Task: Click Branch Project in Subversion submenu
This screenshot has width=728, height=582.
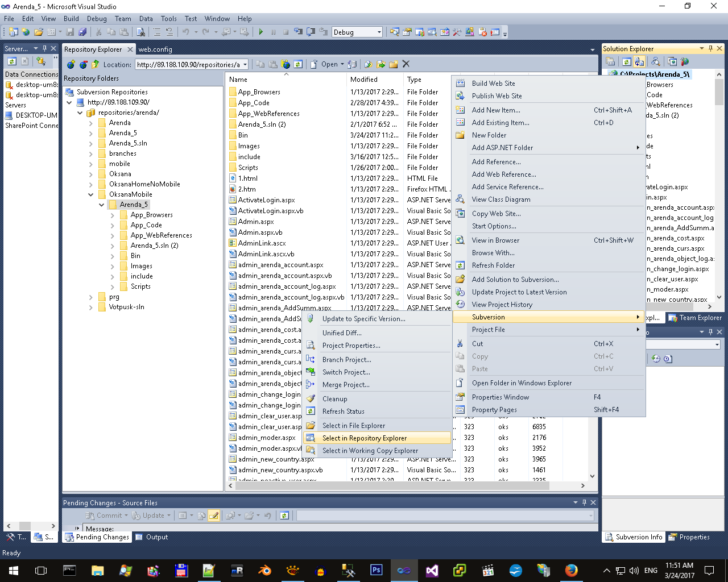Action: click(377, 360)
